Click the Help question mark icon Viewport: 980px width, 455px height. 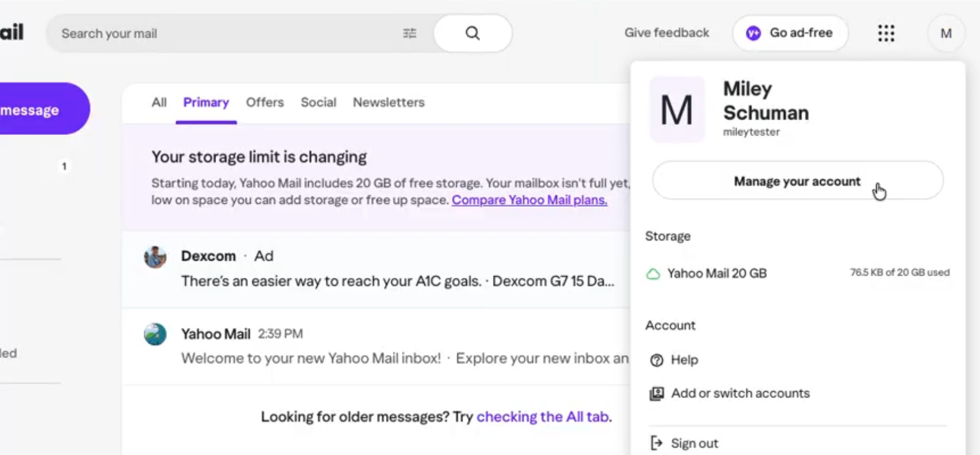click(x=657, y=360)
